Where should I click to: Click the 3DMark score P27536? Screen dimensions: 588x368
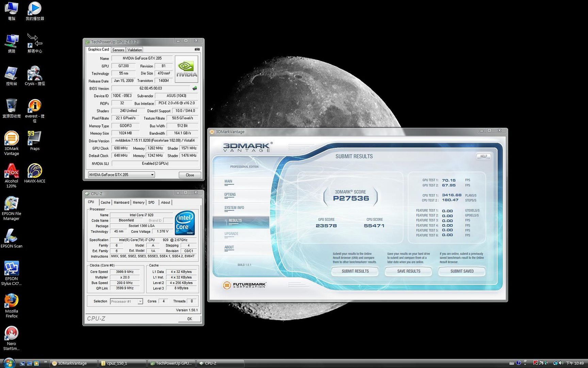click(x=351, y=199)
